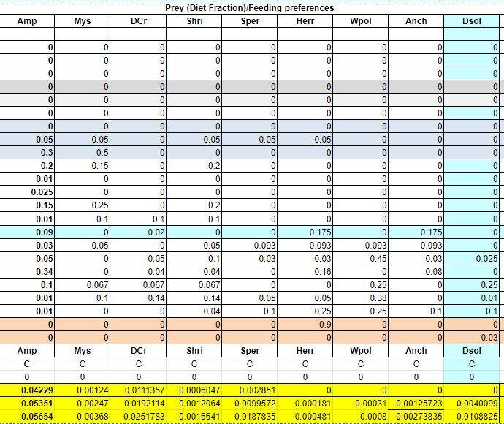This screenshot has height=424, width=504.
Task: Click the 0.0040099 cell in Dsol column
Action: (x=472, y=404)
